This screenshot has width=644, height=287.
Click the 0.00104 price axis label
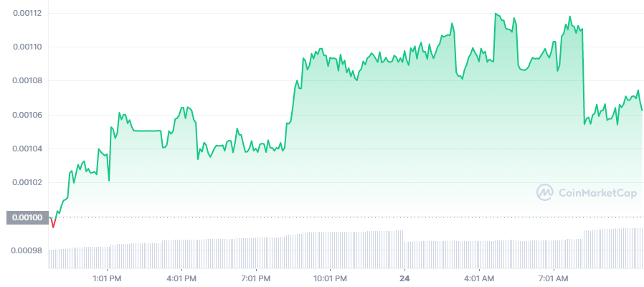[x=27, y=149]
